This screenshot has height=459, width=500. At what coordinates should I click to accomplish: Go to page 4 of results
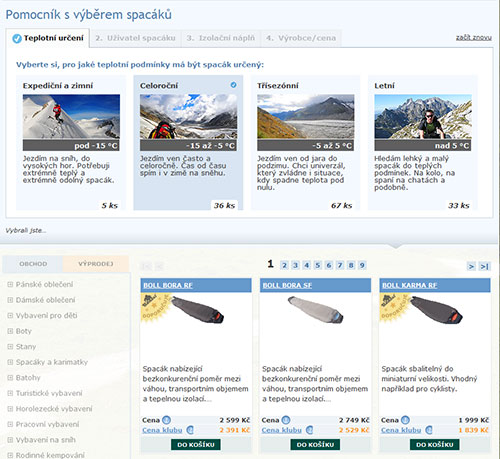[x=307, y=265]
